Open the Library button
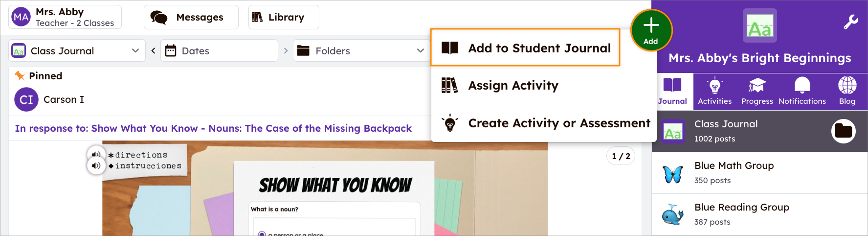Screen dimensions: 868x236 (x=284, y=17)
